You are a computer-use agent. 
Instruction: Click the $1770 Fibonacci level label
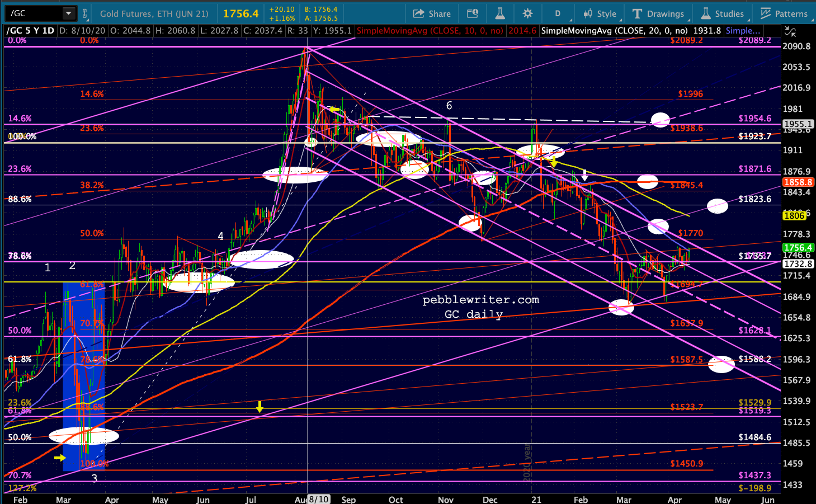[691, 233]
